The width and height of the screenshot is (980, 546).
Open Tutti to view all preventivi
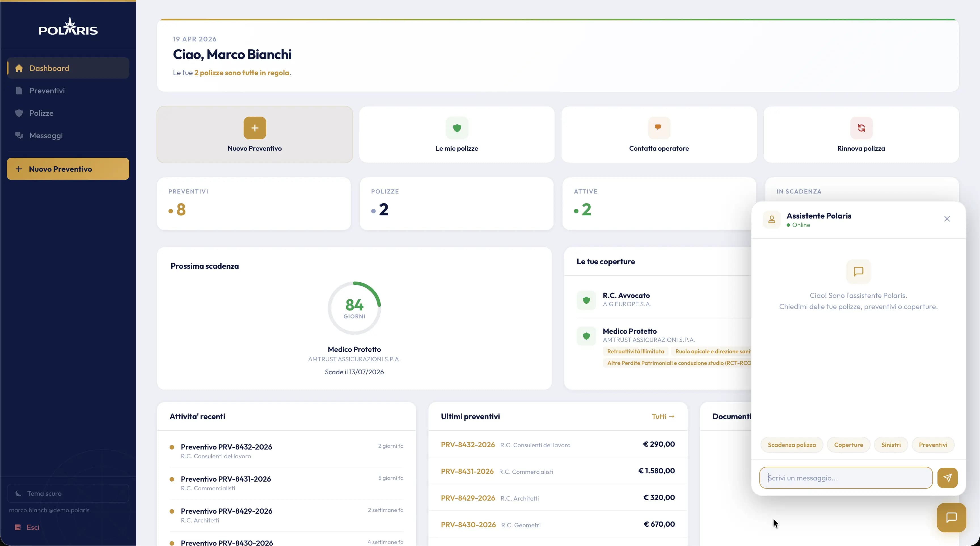(x=663, y=416)
